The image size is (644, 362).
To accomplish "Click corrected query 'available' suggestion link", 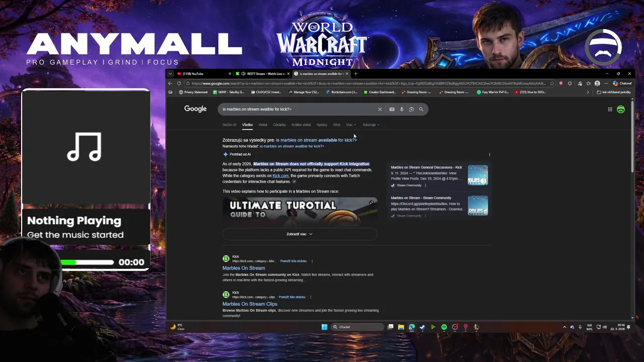I will (x=316, y=140).
